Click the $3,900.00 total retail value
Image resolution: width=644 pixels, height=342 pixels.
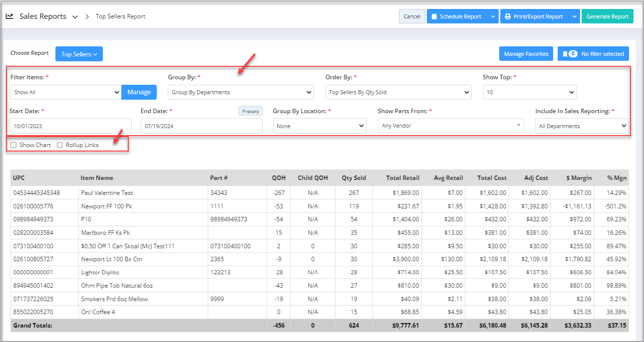tap(405, 259)
